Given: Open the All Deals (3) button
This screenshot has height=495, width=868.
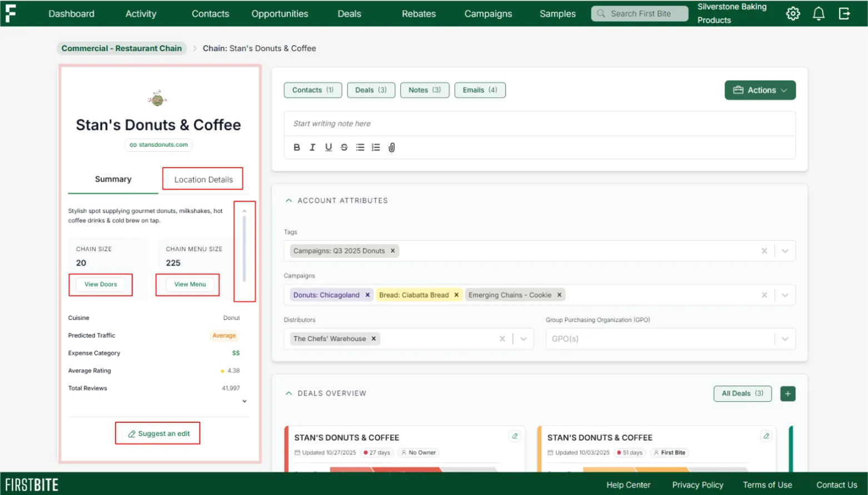Looking at the screenshot, I should 742,393.
